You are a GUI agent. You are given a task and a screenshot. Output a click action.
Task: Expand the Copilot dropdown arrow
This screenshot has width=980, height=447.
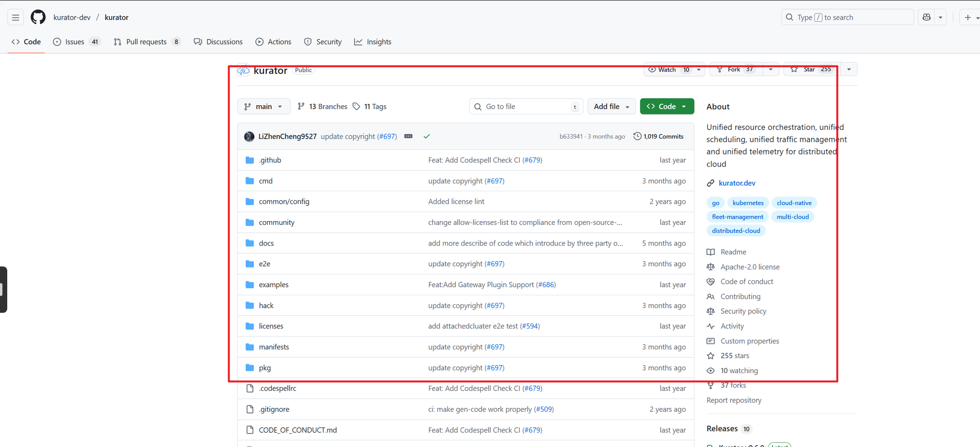click(940, 17)
